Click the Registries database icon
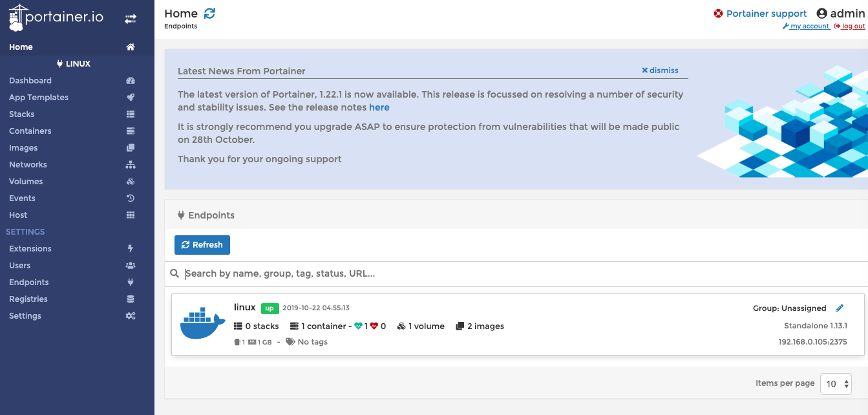The image size is (868, 415). pyautogui.click(x=131, y=299)
